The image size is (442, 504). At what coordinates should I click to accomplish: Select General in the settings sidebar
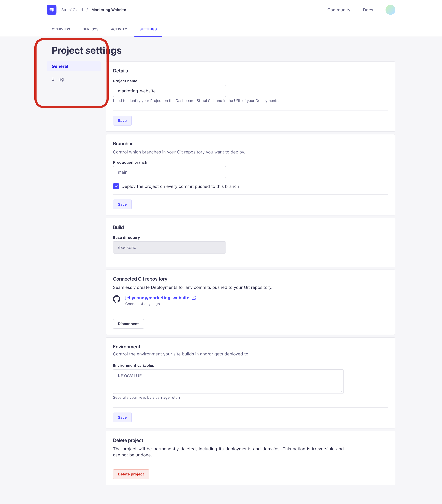pyautogui.click(x=60, y=66)
